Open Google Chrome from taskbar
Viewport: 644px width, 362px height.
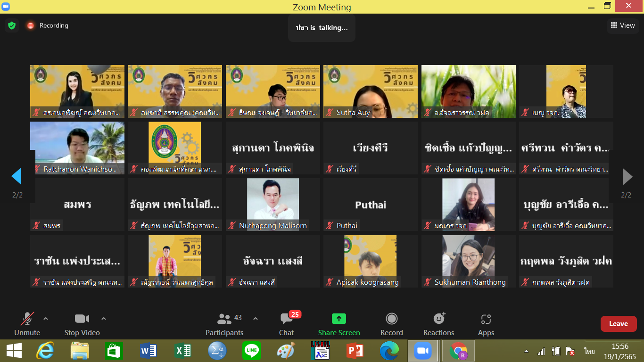tap(458, 351)
